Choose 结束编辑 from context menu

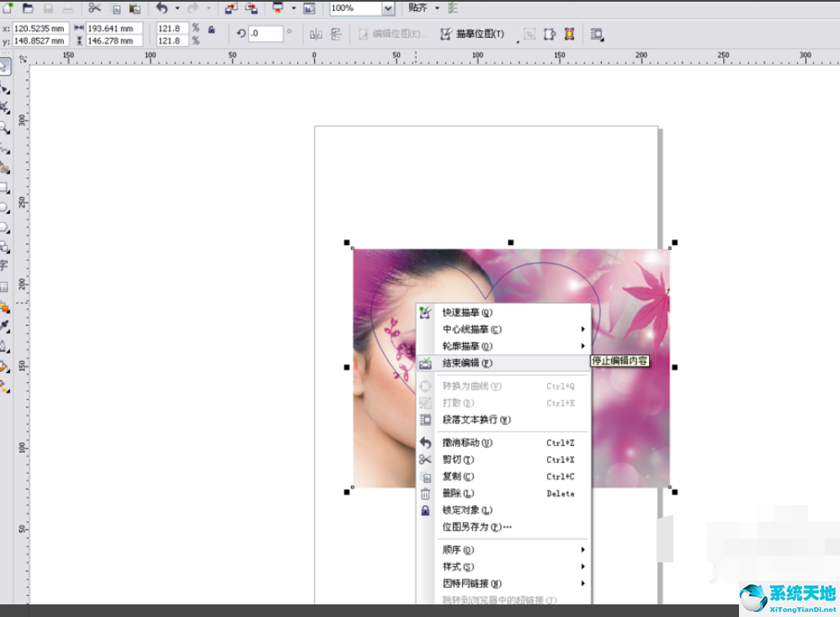467,363
